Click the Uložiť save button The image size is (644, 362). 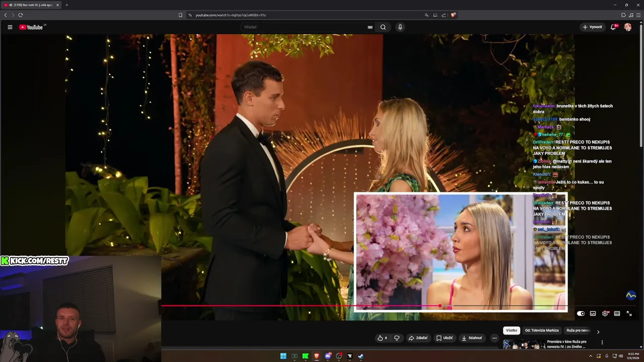(445, 338)
